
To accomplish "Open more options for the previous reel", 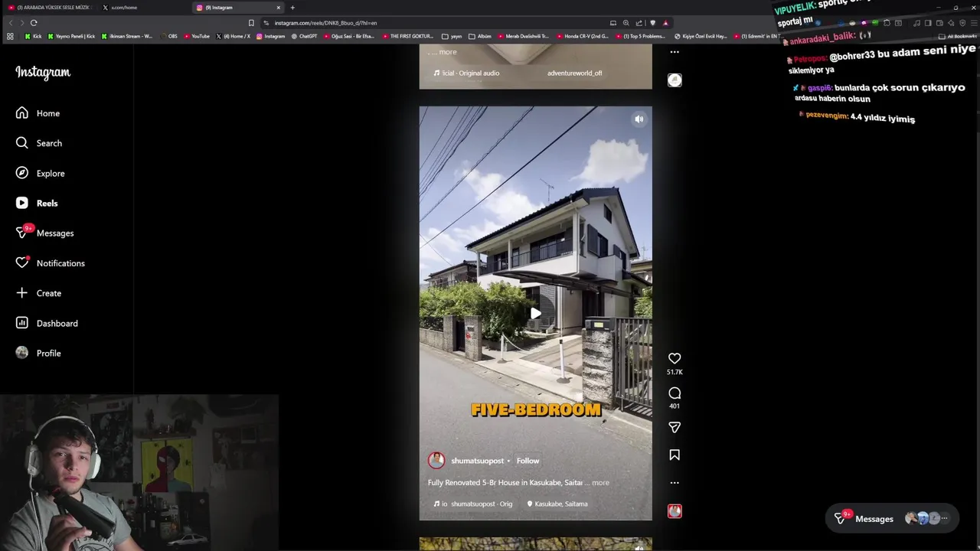I will [675, 52].
